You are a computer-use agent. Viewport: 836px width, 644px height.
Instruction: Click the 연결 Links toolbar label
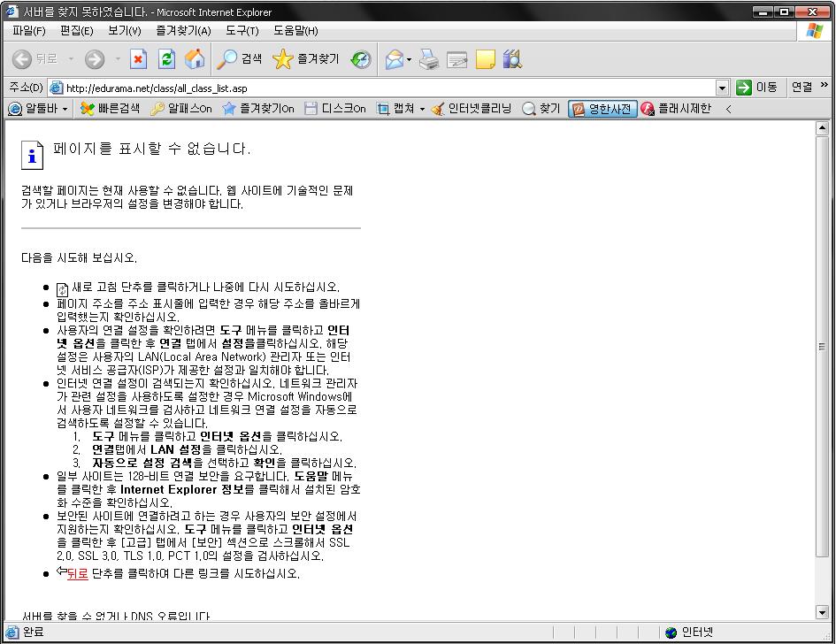pyautogui.click(x=801, y=88)
